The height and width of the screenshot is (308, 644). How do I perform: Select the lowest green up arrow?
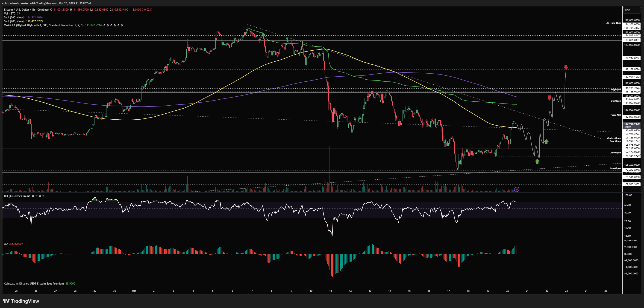[537, 161]
